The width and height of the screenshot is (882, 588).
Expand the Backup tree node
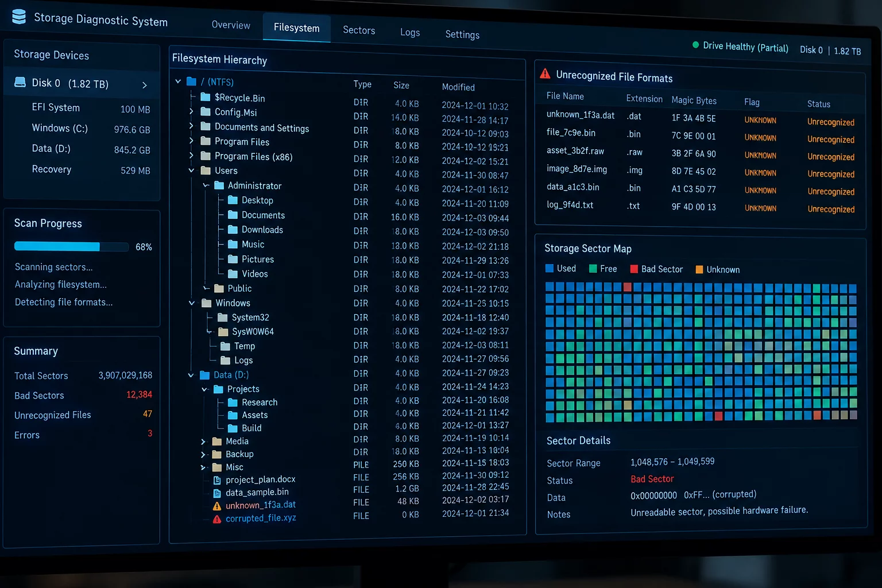[203, 454]
